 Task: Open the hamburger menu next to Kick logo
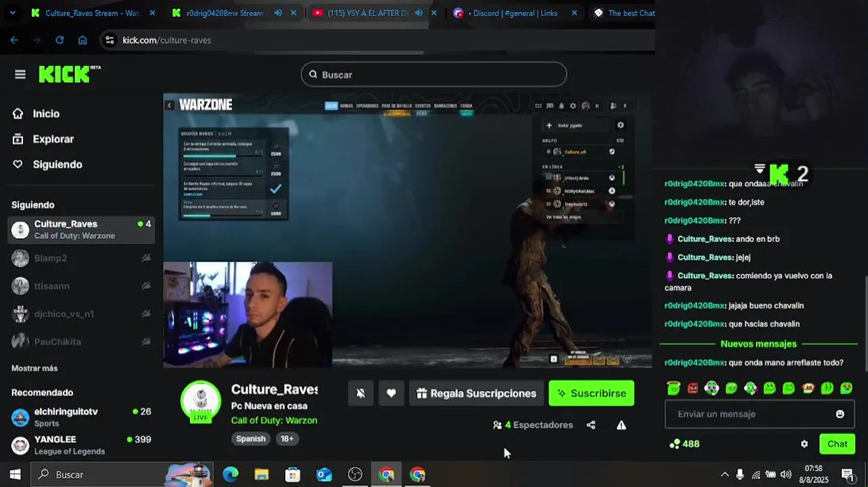(x=20, y=74)
